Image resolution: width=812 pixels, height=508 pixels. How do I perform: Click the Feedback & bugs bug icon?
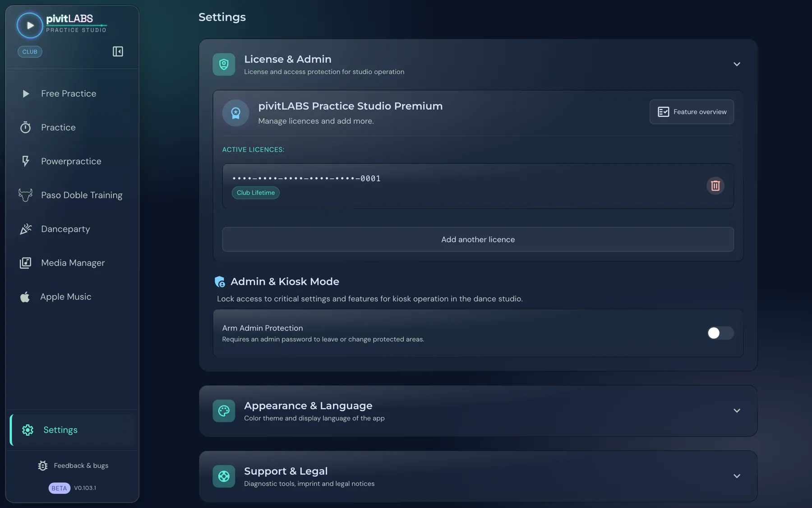tap(42, 466)
